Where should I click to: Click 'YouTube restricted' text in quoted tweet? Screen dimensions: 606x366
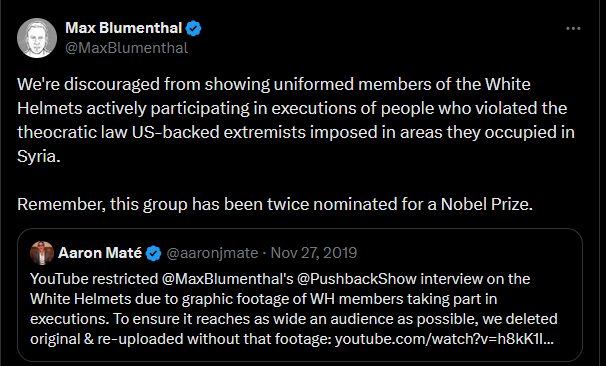[94, 279]
